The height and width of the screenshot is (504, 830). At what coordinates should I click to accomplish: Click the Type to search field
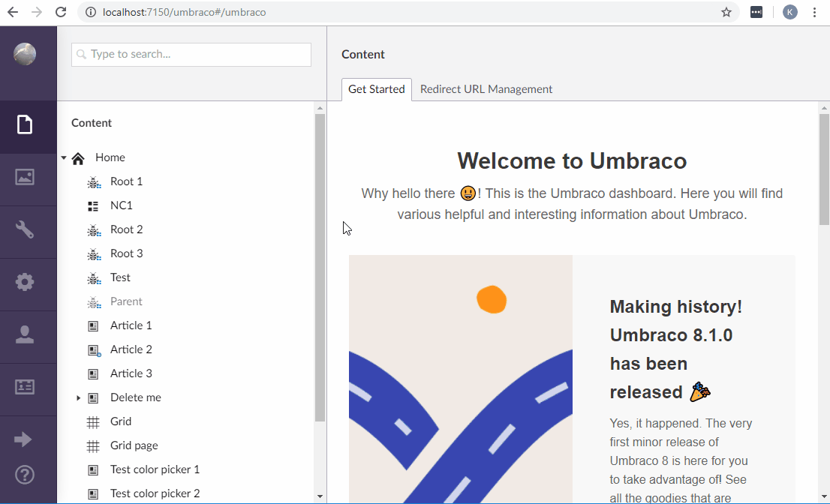191,54
